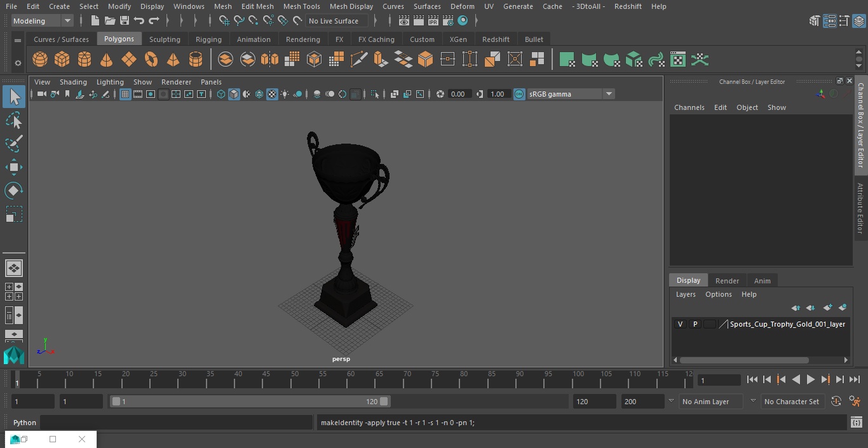Open the Modeling workspace dropdown
Image resolution: width=868 pixels, height=448 pixels.
click(43, 21)
